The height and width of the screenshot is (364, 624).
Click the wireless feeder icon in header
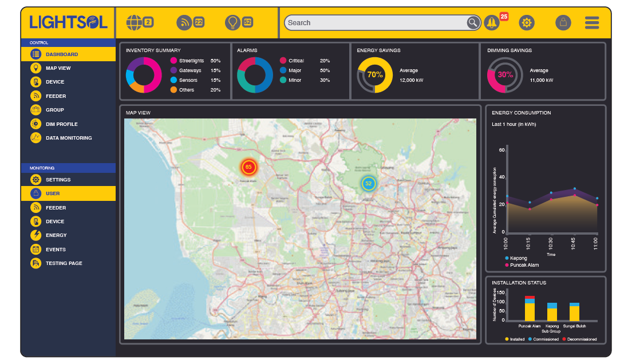[184, 22]
